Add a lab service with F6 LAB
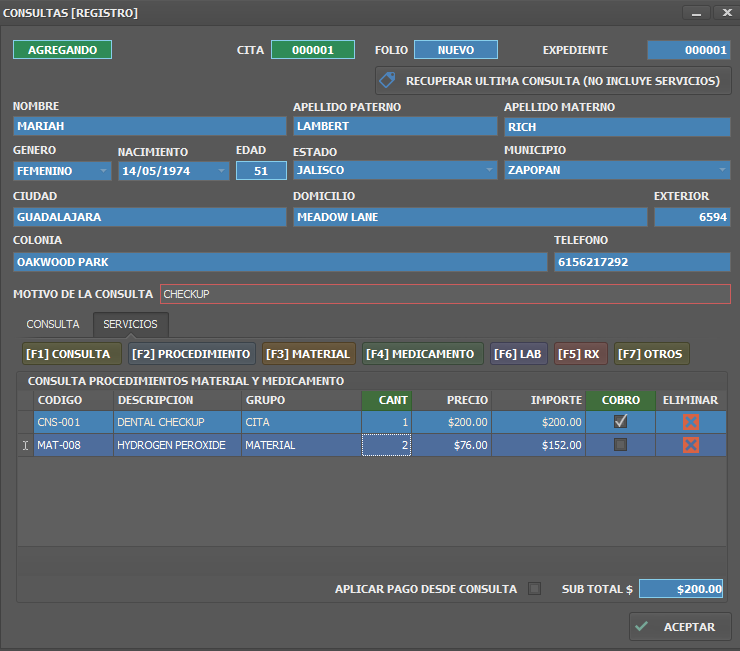 pos(518,354)
